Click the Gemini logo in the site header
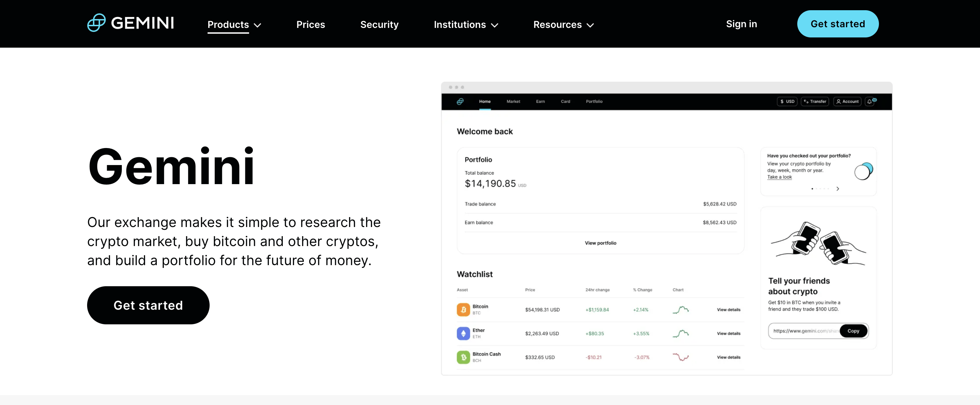 (x=130, y=23)
